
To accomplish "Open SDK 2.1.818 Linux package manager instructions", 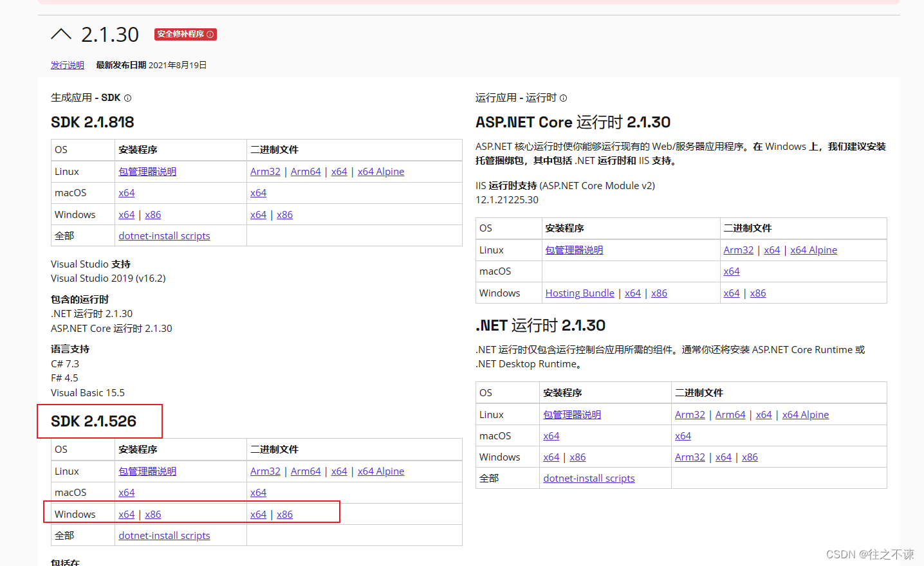I will click(147, 172).
